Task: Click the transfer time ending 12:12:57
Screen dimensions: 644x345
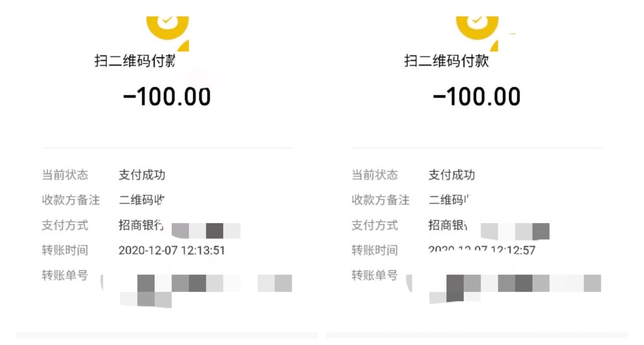Action: pyautogui.click(x=482, y=251)
